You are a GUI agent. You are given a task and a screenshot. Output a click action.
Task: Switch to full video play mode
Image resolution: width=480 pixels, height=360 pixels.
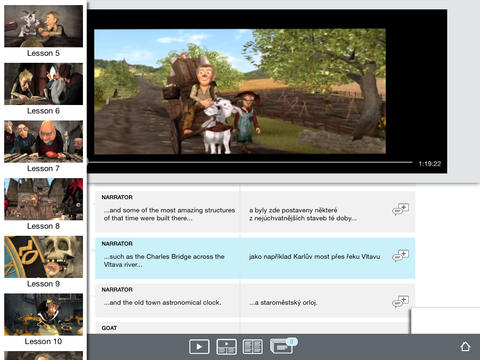[199, 347]
